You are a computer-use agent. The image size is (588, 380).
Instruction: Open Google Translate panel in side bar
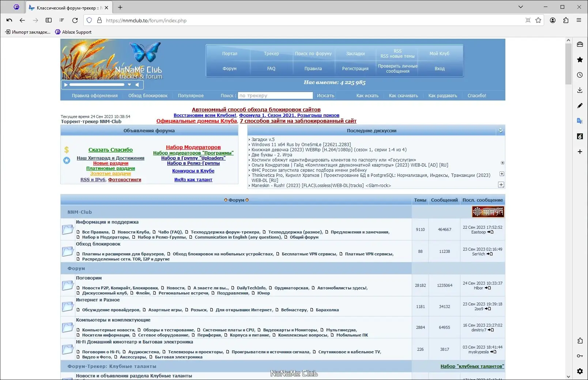coord(580,121)
